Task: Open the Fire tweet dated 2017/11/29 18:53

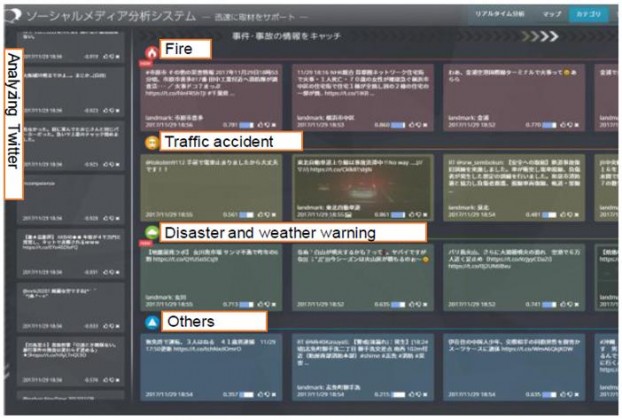Action: (x=363, y=98)
